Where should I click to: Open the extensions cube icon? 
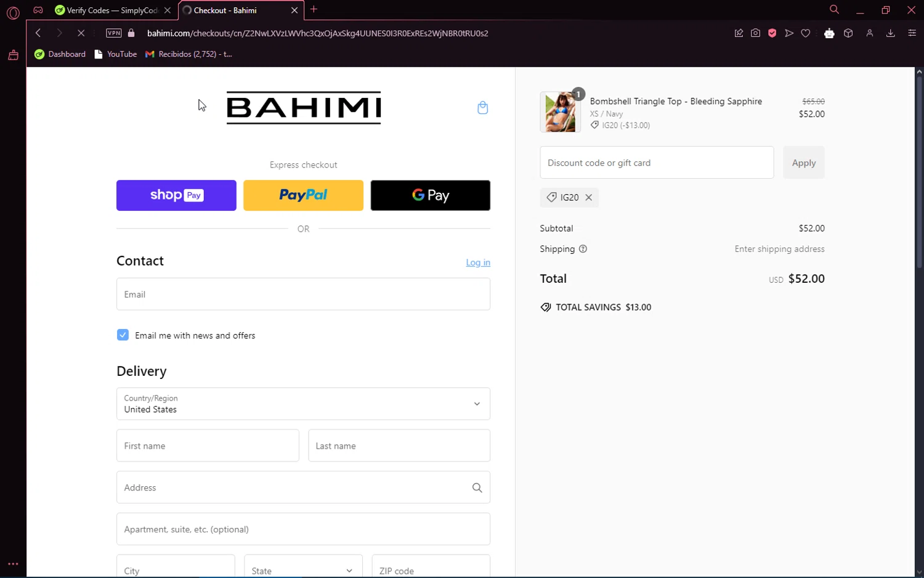(x=848, y=33)
